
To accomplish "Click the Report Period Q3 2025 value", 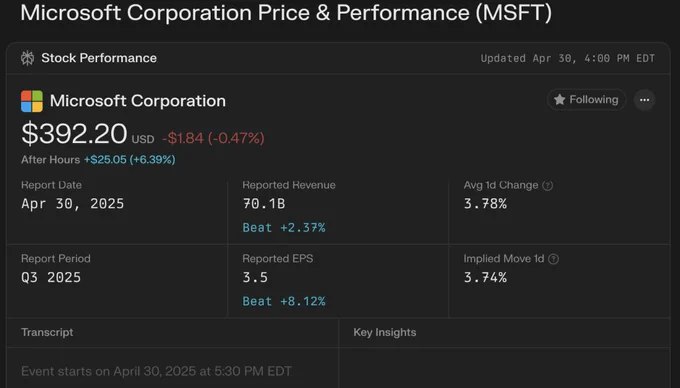I will [51, 277].
